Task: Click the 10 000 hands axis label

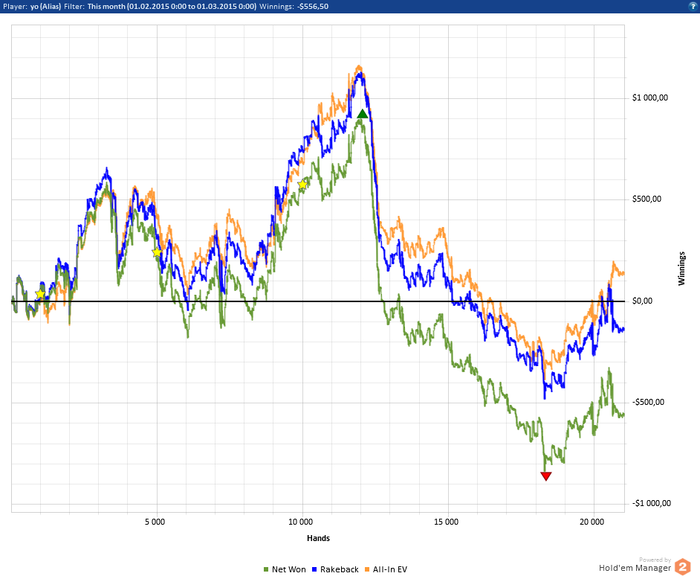Action: tap(300, 522)
